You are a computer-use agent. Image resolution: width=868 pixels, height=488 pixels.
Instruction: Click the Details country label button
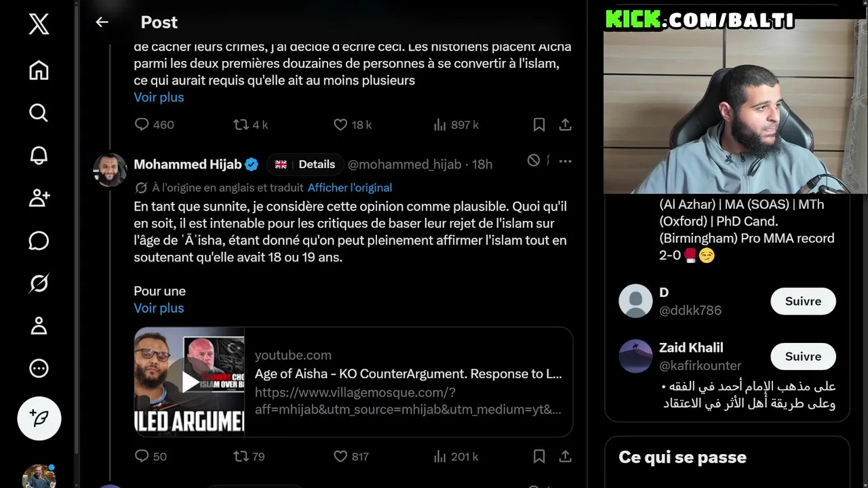pos(304,164)
